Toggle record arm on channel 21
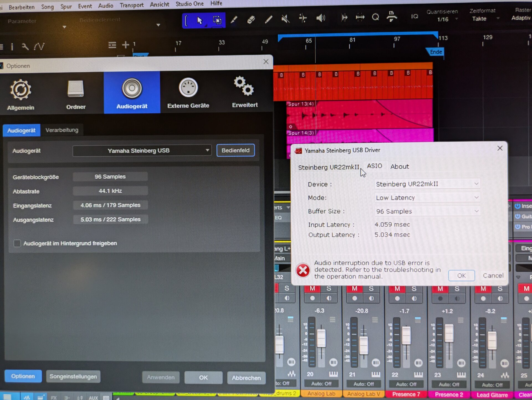Image resolution: width=532 pixels, height=400 pixels. click(354, 298)
